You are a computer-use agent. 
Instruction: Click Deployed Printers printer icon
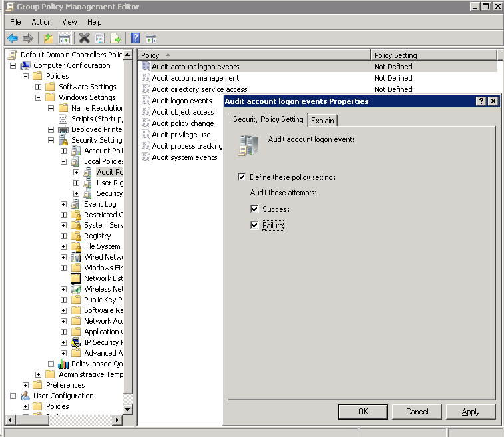[63, 129]
